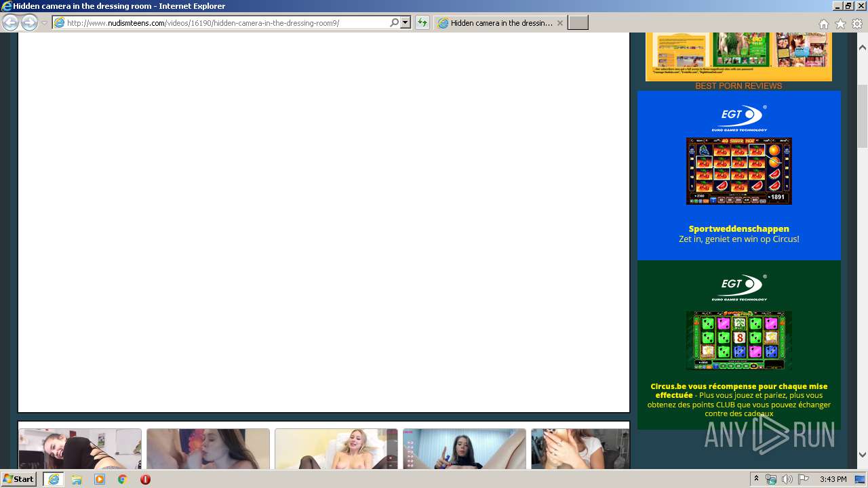Open the volume speaker tray icon

787,479
